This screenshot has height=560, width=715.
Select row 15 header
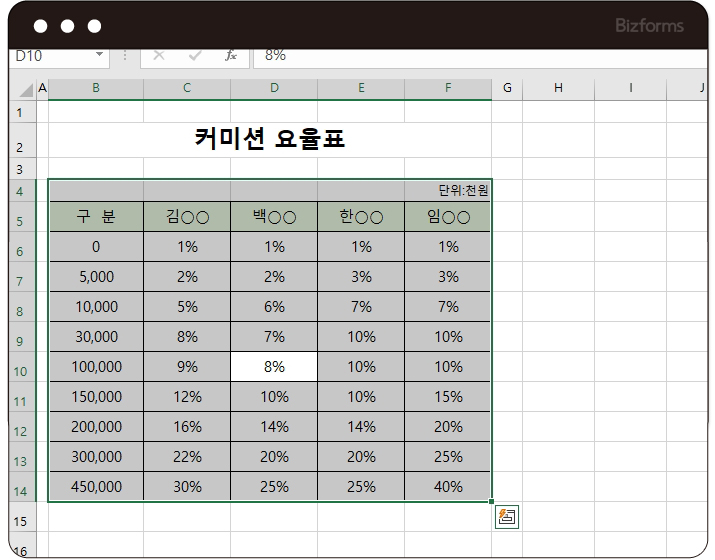(20, 521)
